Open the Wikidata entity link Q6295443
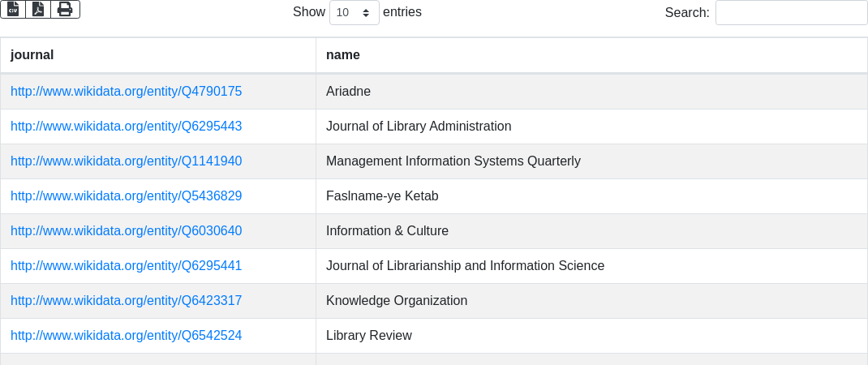This screenshot has width=868, height=365. pos(126,127)
